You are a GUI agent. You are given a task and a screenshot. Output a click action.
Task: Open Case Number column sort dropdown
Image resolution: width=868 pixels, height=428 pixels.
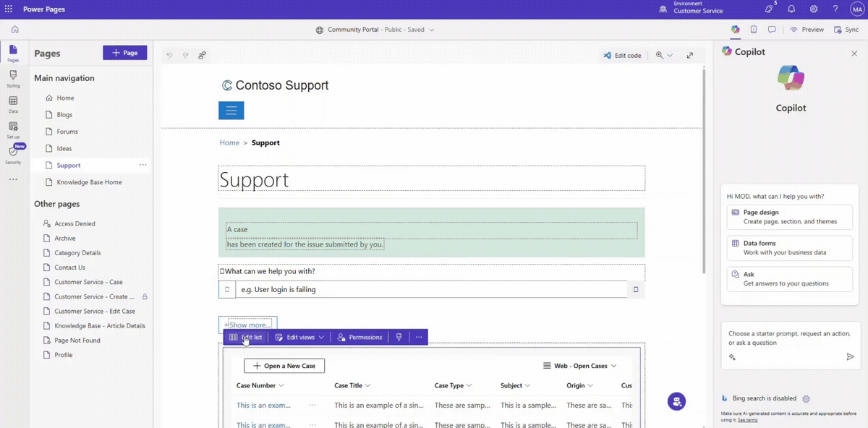click(281, 385)
